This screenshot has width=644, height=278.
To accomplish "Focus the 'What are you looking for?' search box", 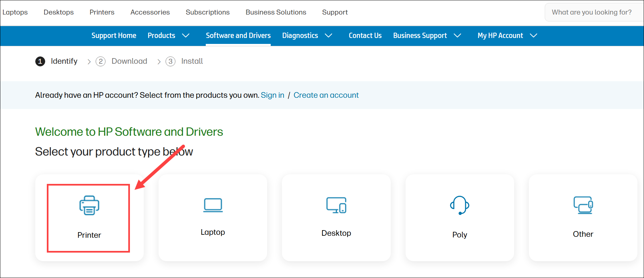I will click(594, 12).
